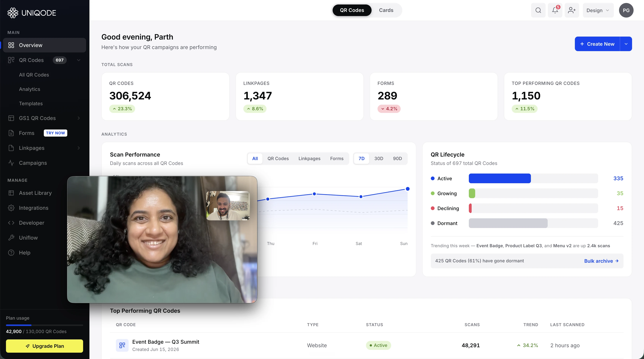Click the Bulk archive arrow icon
644x359 pixels.
[617, 261]
